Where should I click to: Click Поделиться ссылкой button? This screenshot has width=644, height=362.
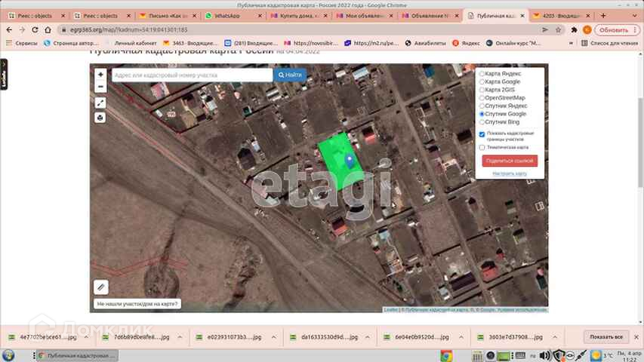coord(510,161)
